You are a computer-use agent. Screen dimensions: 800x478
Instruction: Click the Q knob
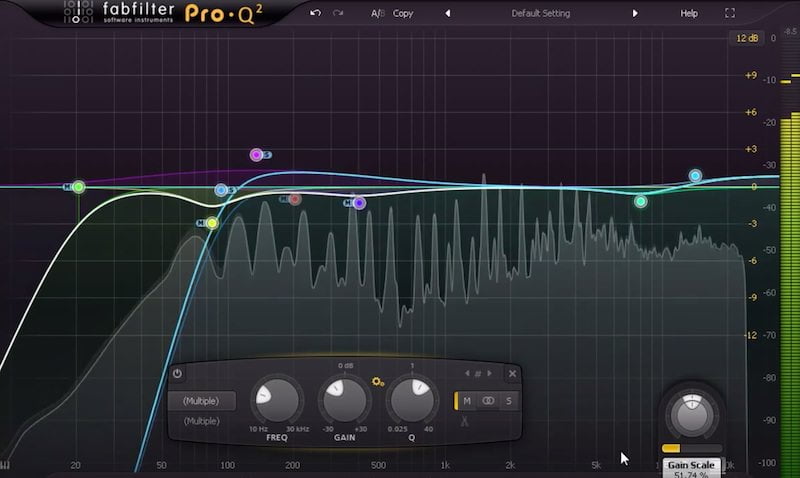tap(412, 400)
